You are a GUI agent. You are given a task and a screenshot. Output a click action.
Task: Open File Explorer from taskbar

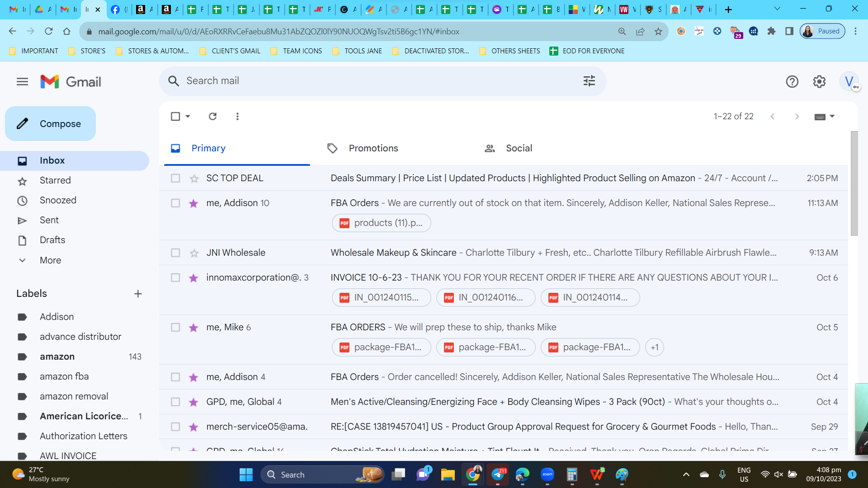448,474
